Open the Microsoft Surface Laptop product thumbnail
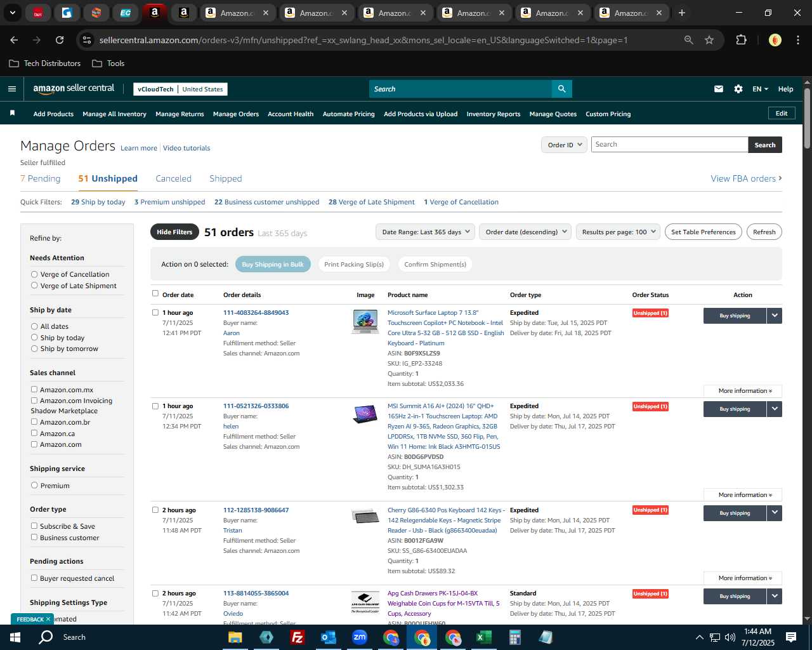The image size is (812, 650). tap(365, 321)
